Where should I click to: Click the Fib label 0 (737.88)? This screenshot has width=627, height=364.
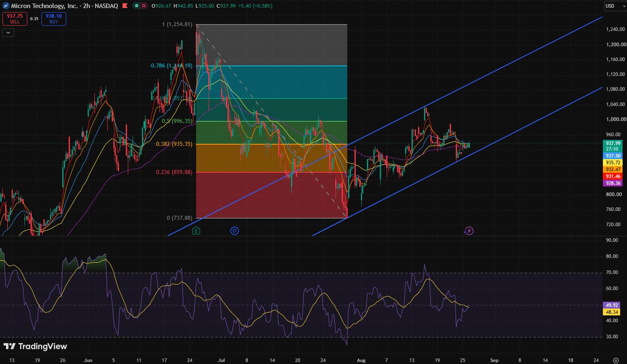pyautogui.click(x=180, y=218)
